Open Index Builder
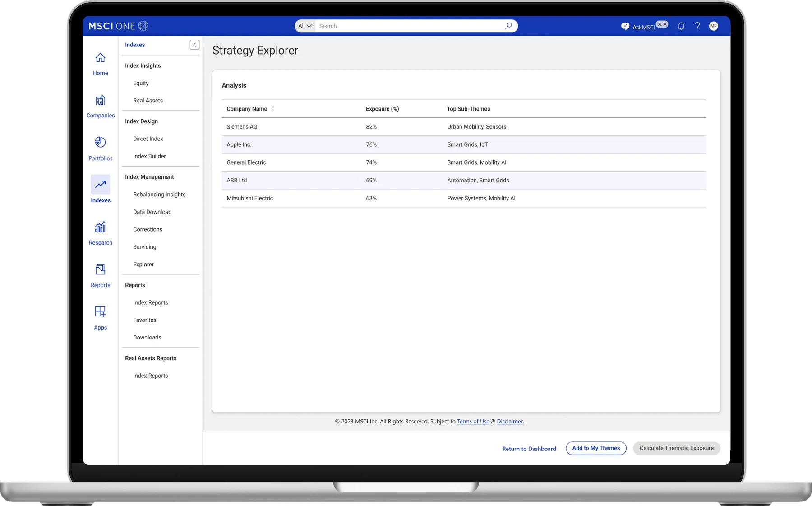812x506 pixels. click(149, 156)
